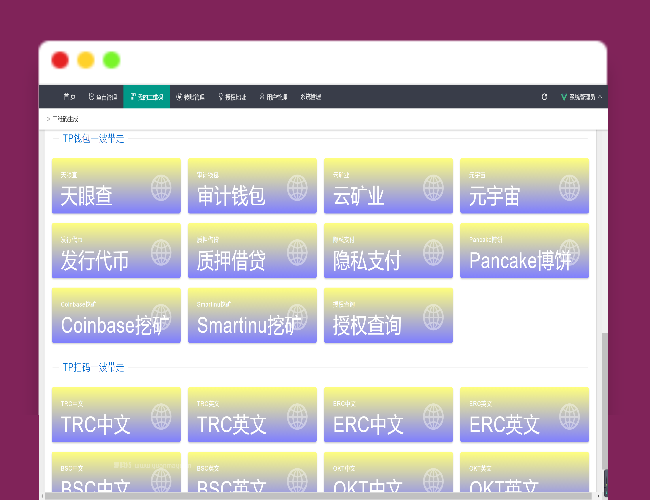Viewport: 650px width, 500px height.
Task: Click the globe icon on the 隐私支付 card
Action: tap(433, 252)
